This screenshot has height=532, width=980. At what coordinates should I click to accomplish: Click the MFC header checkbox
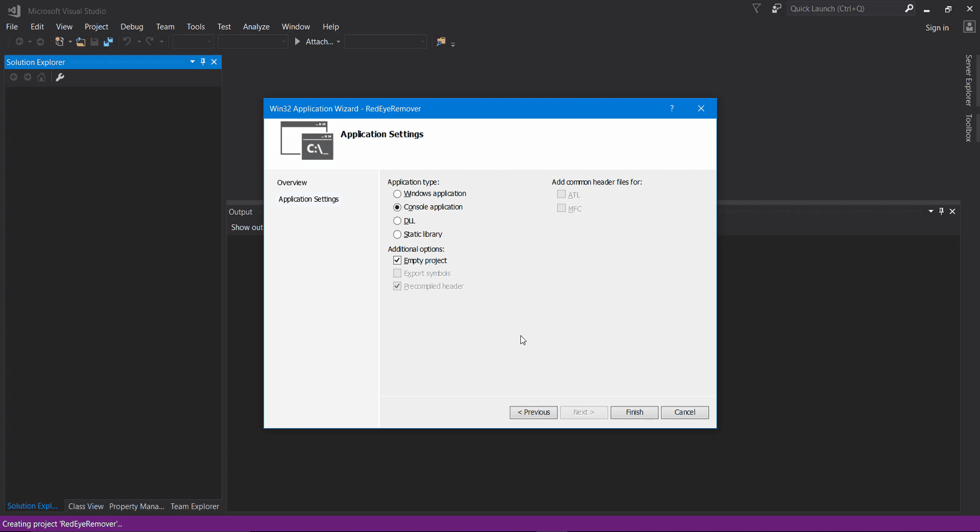click(561, 208)
